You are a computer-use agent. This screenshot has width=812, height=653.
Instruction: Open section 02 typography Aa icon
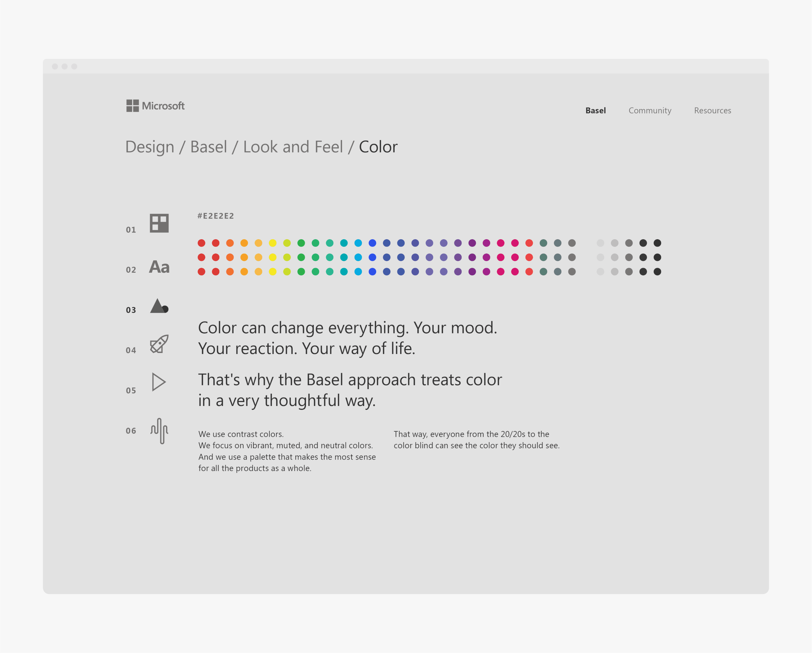(159, 267)
